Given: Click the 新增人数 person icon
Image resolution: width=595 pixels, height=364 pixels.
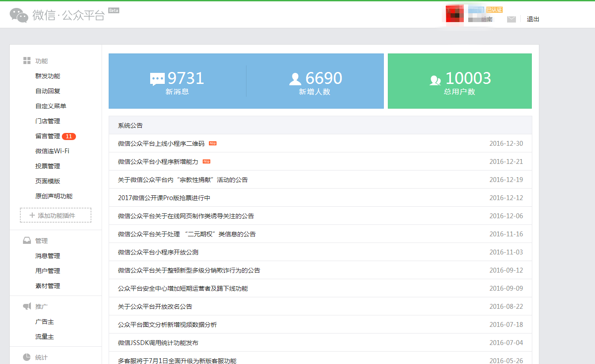Looking at the screenshot, I should coord(295,79).
